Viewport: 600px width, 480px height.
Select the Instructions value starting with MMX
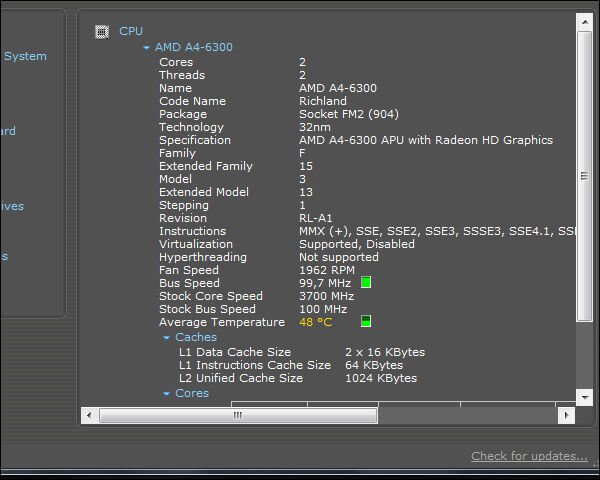pos(437,231)
